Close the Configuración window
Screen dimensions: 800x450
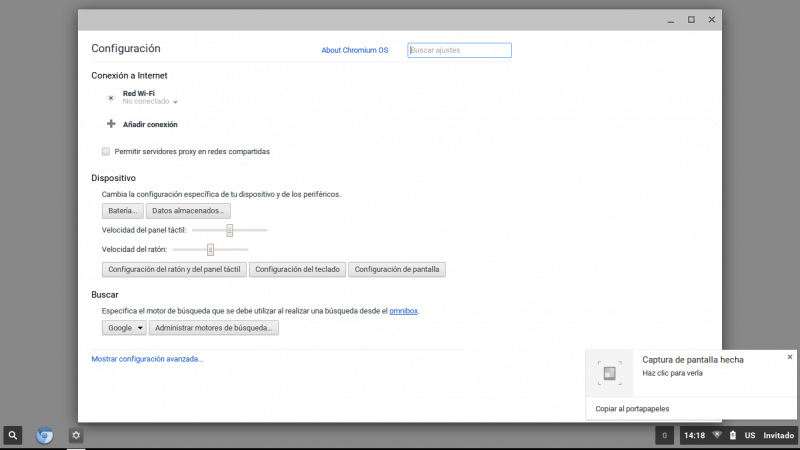coord(712,20)
